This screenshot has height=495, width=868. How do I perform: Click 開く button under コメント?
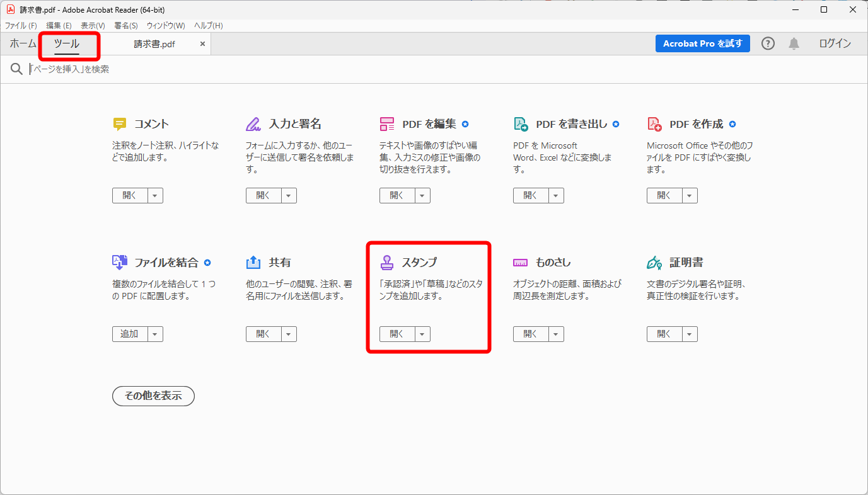tap(130, 196)
